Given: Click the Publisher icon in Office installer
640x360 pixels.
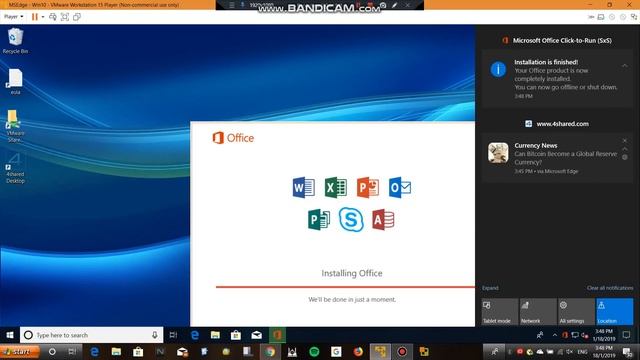Looking at the screenshot, I should click(319, 220).
